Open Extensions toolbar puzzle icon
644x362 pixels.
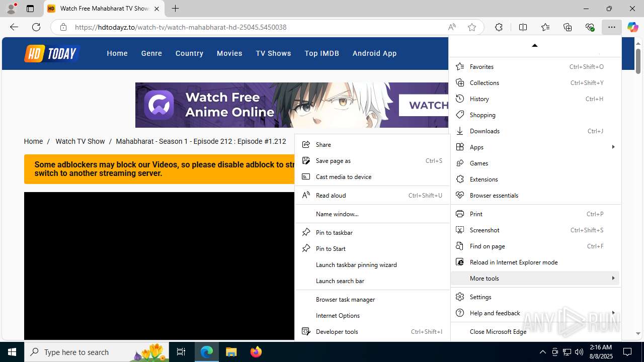tap(499, 27)
